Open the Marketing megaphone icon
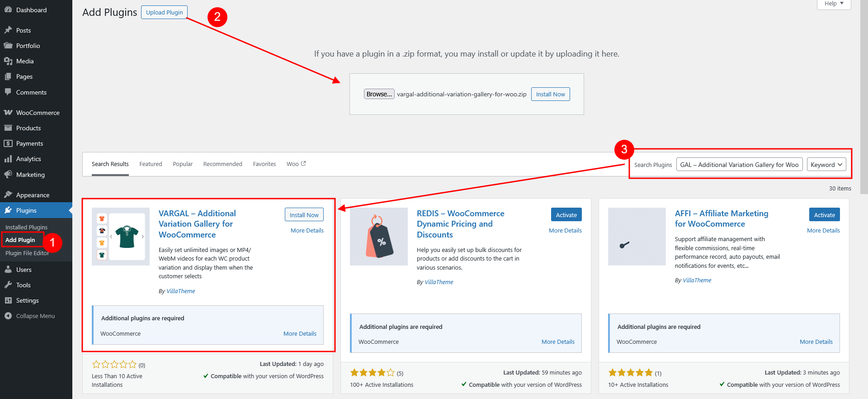 (8, 175)
